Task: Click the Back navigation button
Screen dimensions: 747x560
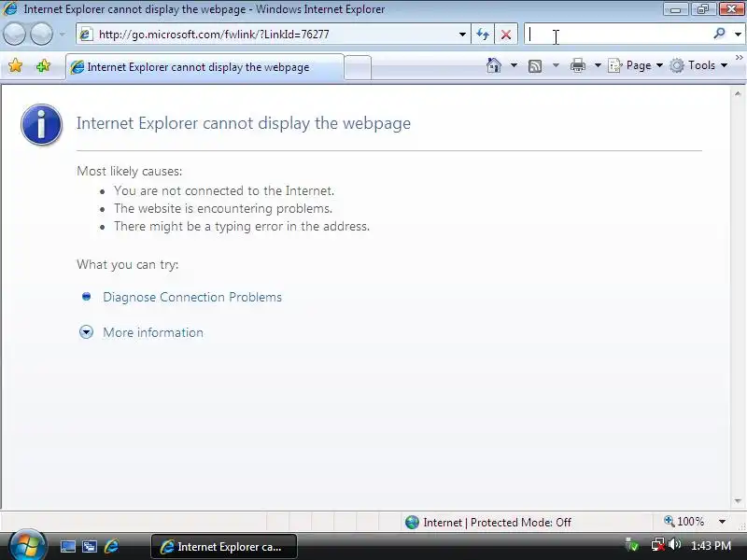Action: [14, 35]
